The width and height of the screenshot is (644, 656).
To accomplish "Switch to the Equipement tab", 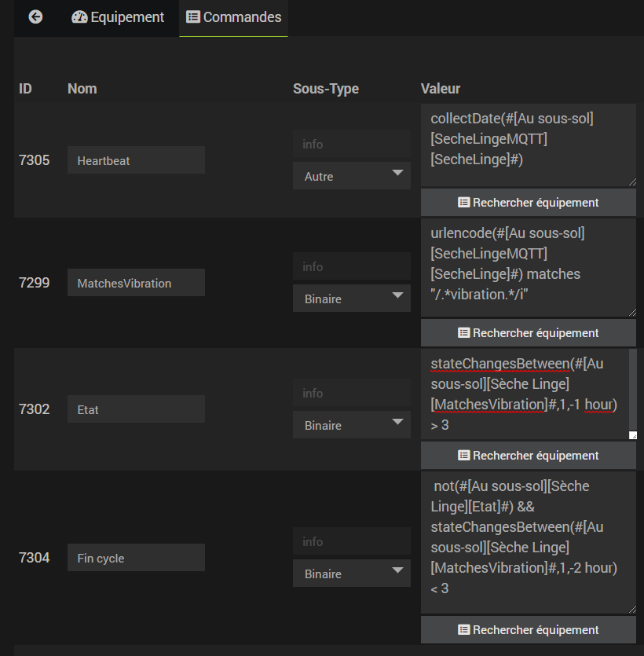I will pos(118,17).
